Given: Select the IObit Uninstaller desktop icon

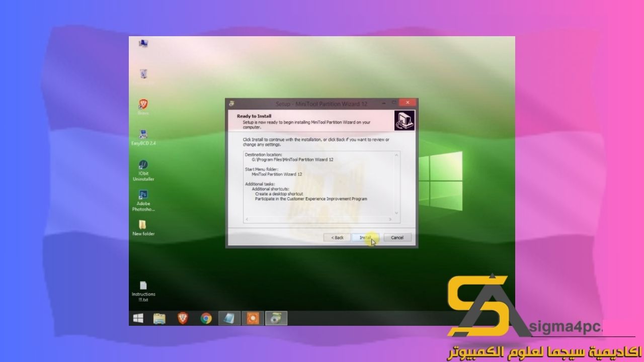Looking at the screenshot, I should (x=143, y=170).
